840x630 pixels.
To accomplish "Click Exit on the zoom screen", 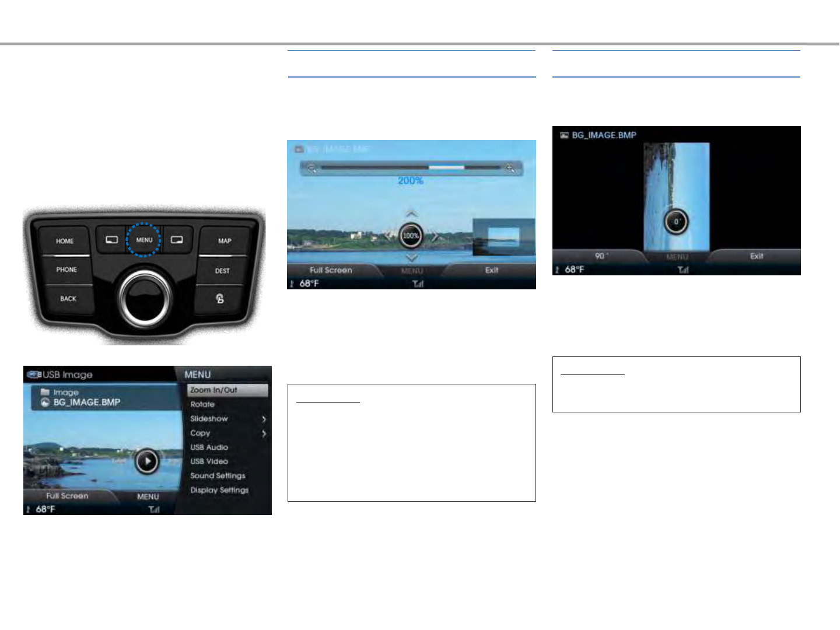I will 492,270.
